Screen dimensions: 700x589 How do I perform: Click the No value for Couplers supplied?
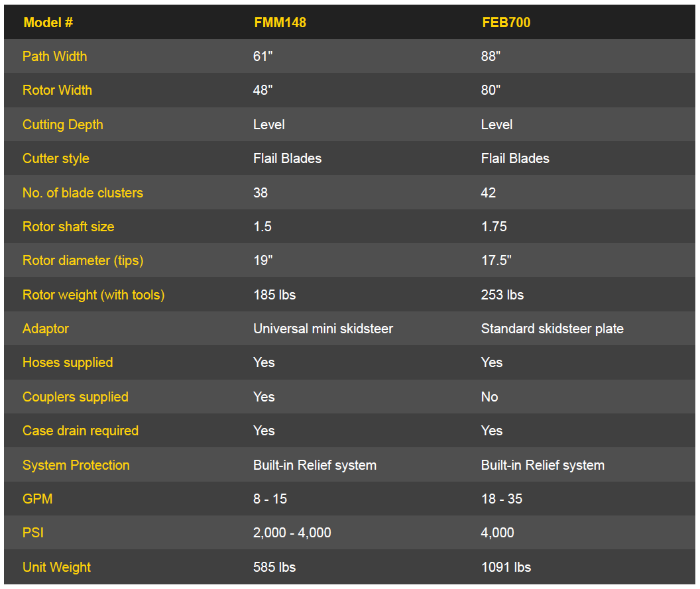[489, 397]
